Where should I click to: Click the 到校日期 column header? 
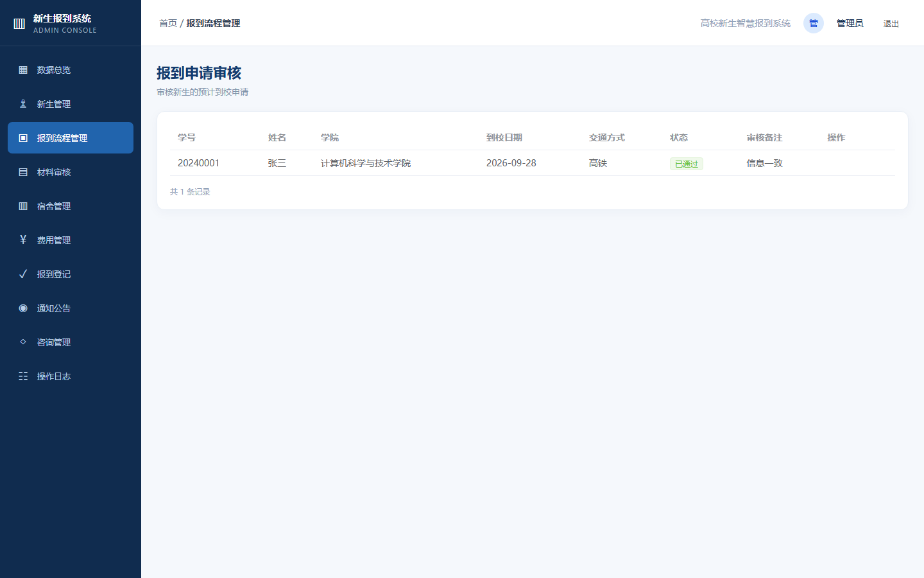(x=504, y=137)
